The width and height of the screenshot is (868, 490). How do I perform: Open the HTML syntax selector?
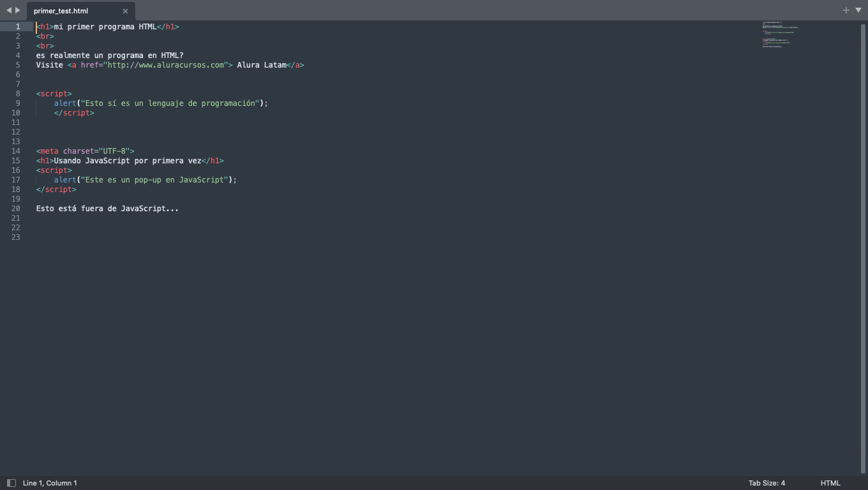(x=830, y=483)
